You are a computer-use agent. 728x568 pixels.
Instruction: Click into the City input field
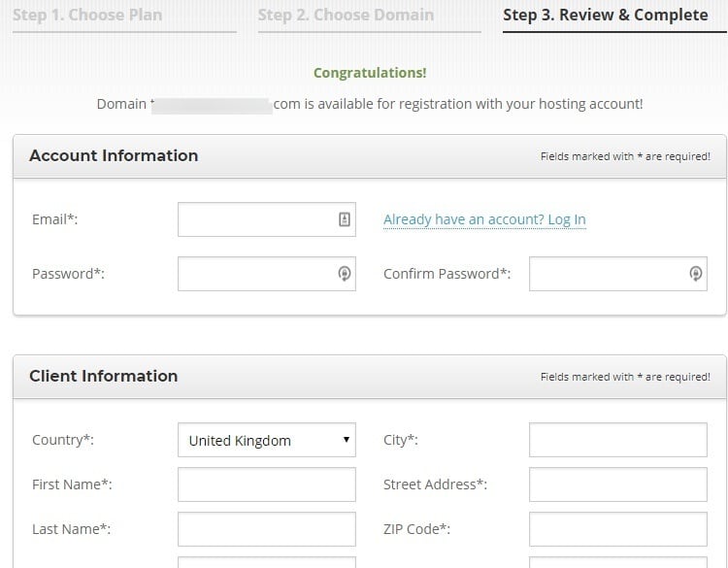click(618, 440)
